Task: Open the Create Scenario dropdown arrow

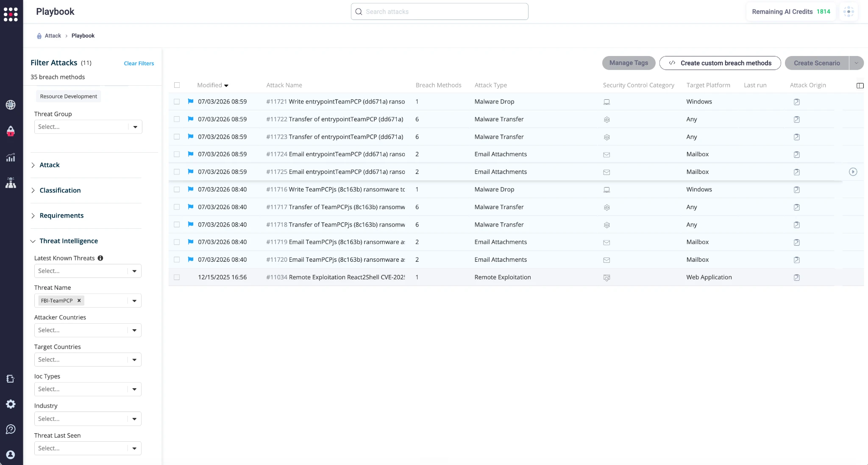Action: [857, 63]
